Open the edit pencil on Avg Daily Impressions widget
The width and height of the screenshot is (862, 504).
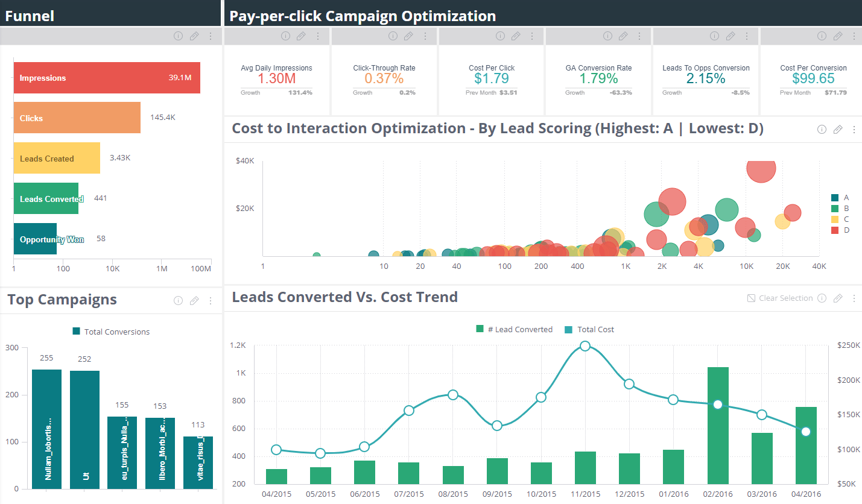pyautogui.click(x=301, y=36)
